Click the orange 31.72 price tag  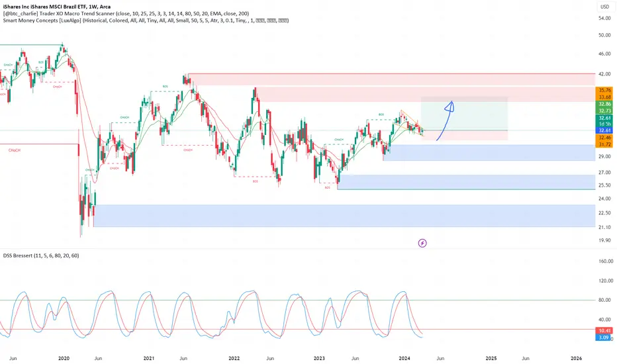coord(605,144)
